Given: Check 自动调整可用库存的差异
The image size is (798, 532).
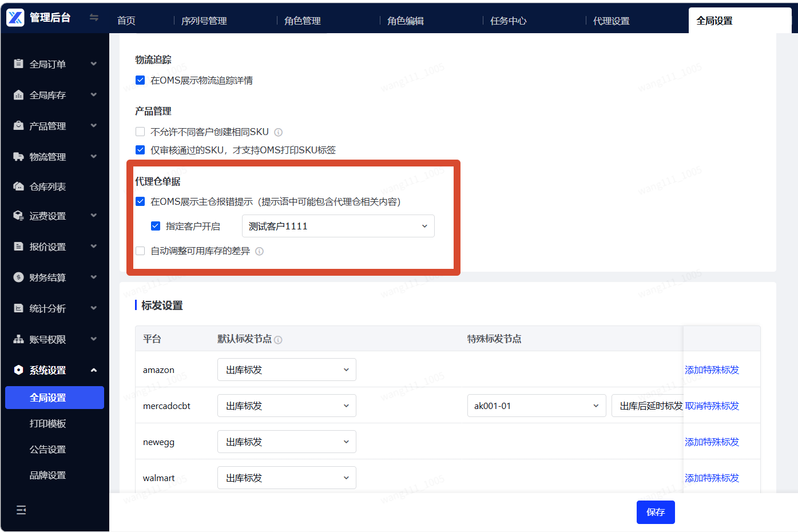Looking at the screenshot, I should [x=140, y=251].
